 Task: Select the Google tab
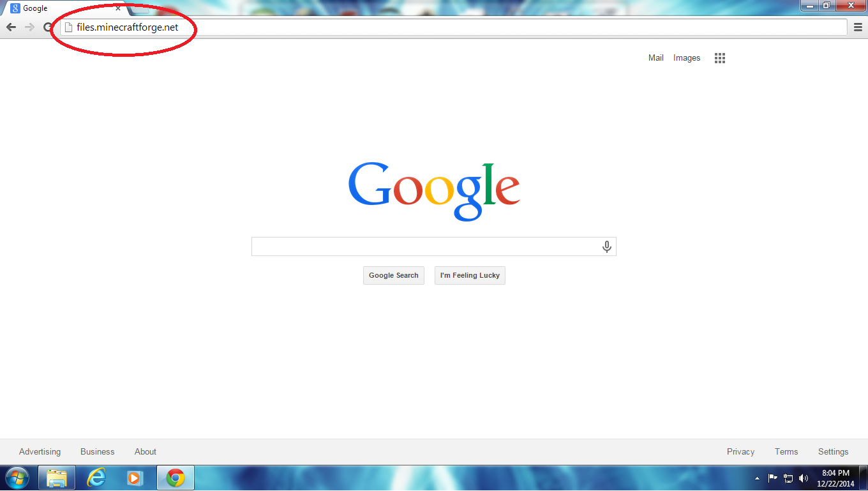coord(64,8)
